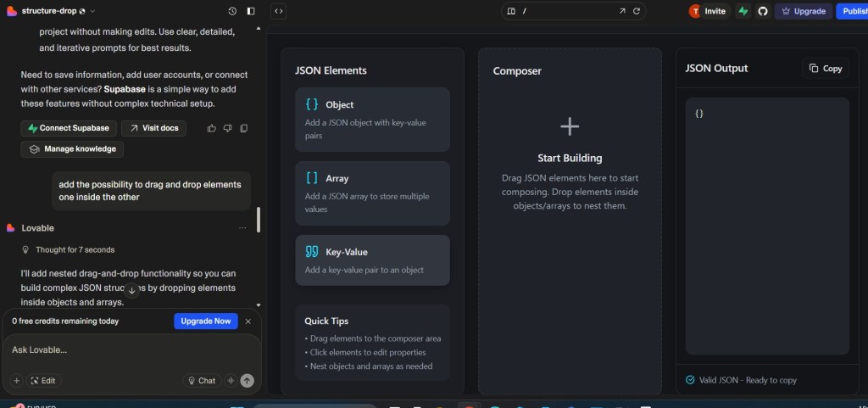Toggle the Edit select mode
Viewport: 868px width, 408px height.
[x=43, y=381]
